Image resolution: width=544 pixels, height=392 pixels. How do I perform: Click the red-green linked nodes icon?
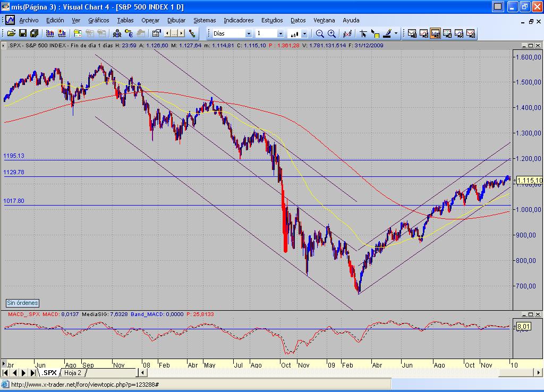tap(192, 33)
